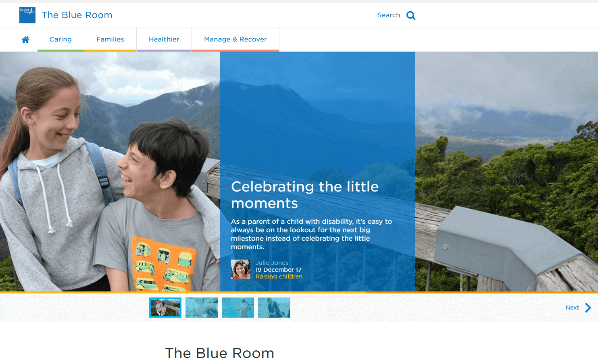Screen dimensions: 598x364
Task: Open the home icon in navigation
Action: click(25, 40)
